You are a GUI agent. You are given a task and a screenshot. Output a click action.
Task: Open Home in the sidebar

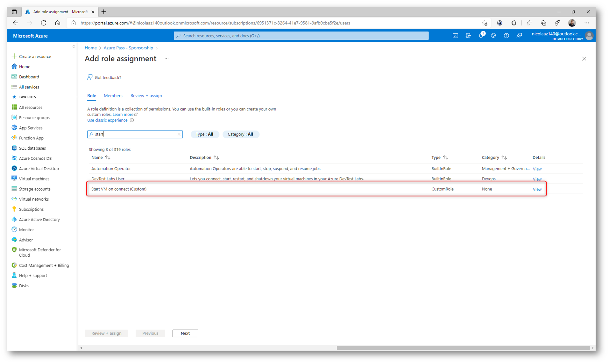pos(25,66)
